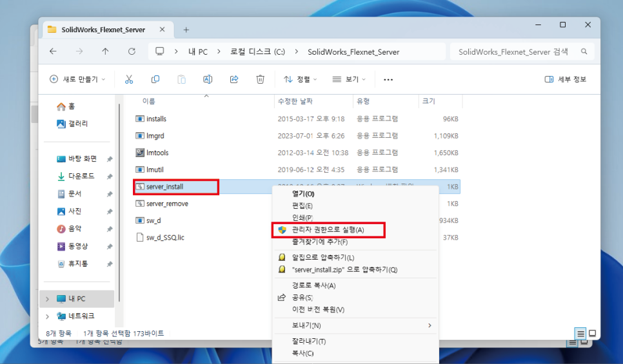623x364 pixels.
Task: Open the three-dots more options menu
Action: pyautogui.click(x=388, y=80)
